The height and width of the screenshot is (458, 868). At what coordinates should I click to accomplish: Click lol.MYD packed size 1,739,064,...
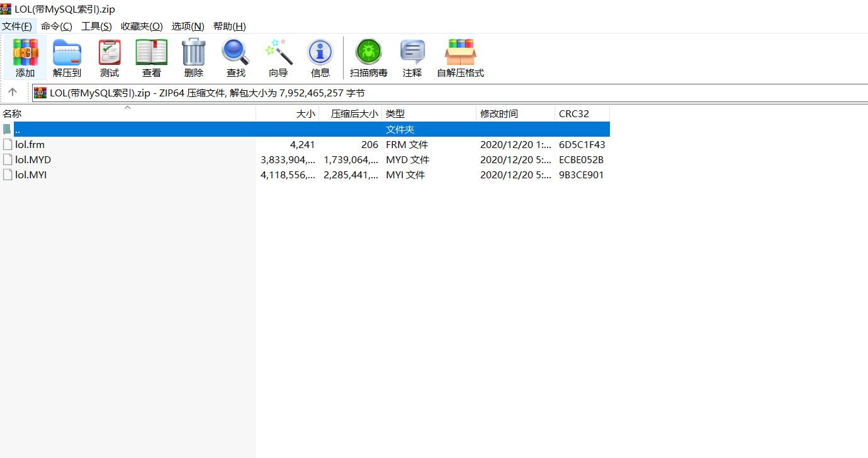click(351, 159)
